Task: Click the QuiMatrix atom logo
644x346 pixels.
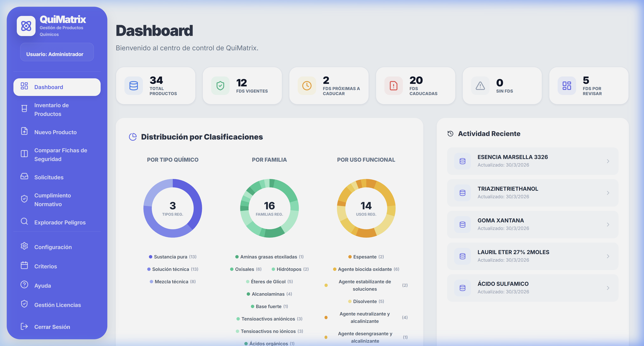Action: [x=26, y=26]
